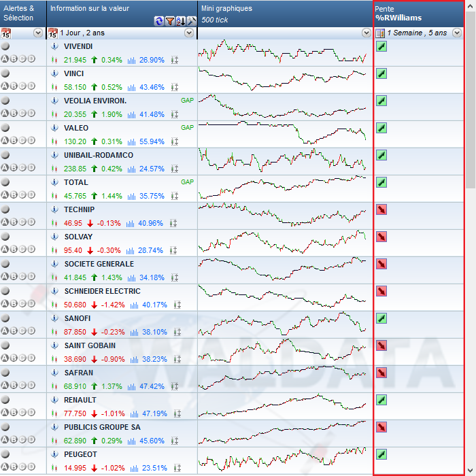The height and width of the screenshot is (476, 476).
Task: Click the volume bars icon in the VALEO row
Action: [x=131, y=141]
